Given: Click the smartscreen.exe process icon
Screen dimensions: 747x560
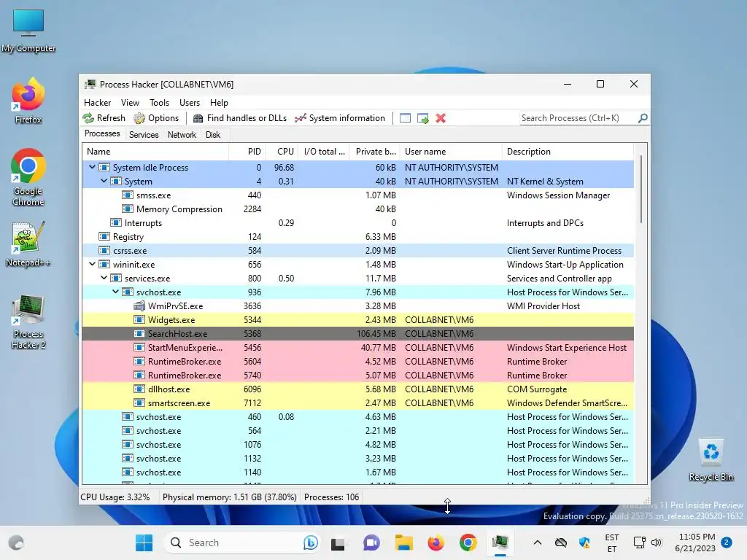Looking at the screenshot, I should tap(139, 402).
